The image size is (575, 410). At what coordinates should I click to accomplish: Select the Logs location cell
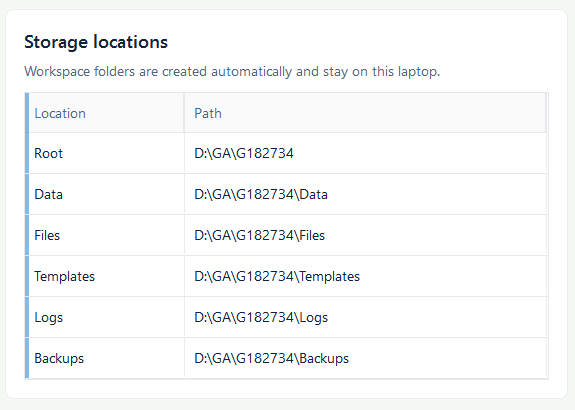click(x=106, y=318)
